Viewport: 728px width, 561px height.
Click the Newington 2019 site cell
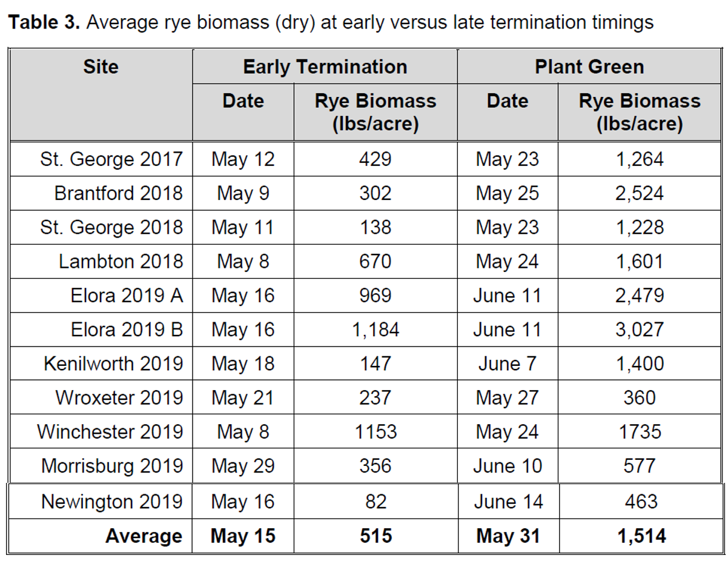[112, 502]
